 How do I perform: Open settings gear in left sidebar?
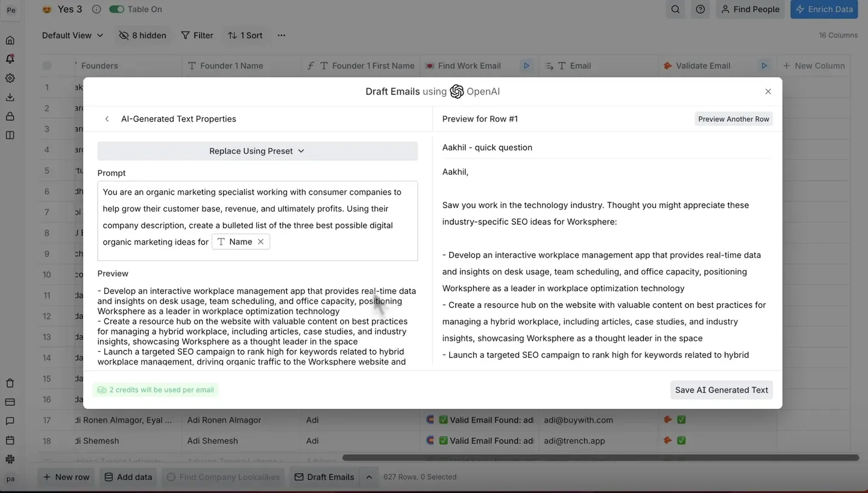pyautogui.click(x=10, y=78)
